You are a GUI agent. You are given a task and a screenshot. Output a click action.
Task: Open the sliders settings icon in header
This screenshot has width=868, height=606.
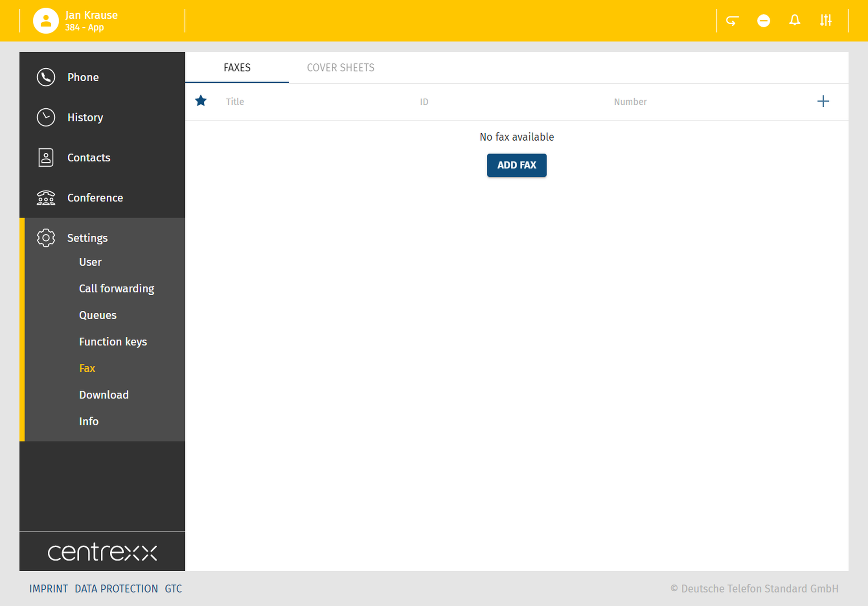coord(825,20)
